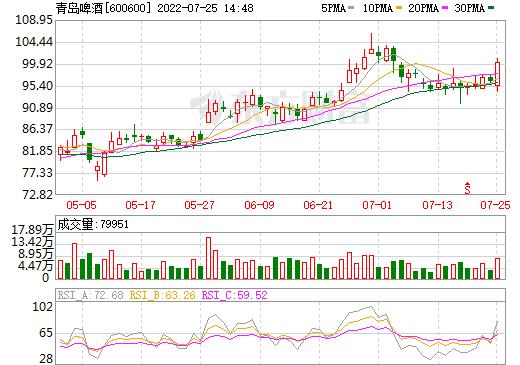
Task: Click the magenta 20PMA legend color dash
Action: (445, 8)
